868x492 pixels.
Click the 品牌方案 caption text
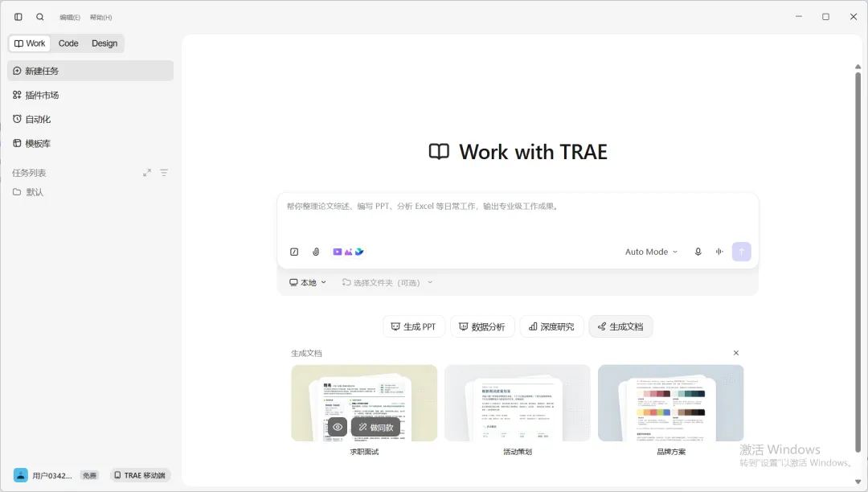(670, 452)
